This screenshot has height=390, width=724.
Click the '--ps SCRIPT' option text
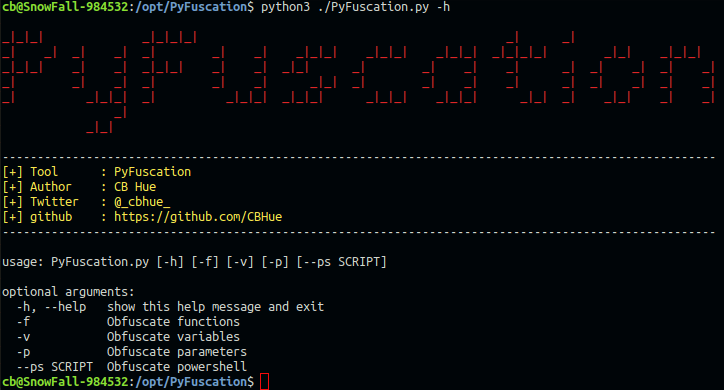(55, 367)
